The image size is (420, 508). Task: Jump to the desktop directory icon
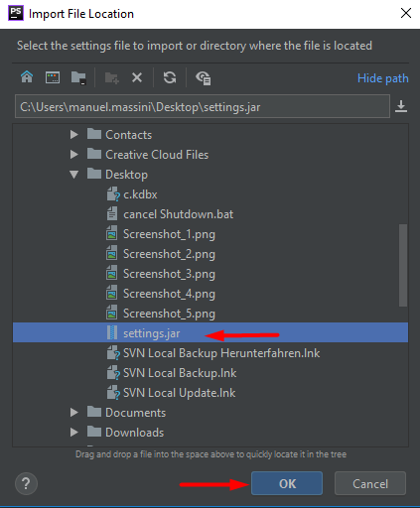53,77
